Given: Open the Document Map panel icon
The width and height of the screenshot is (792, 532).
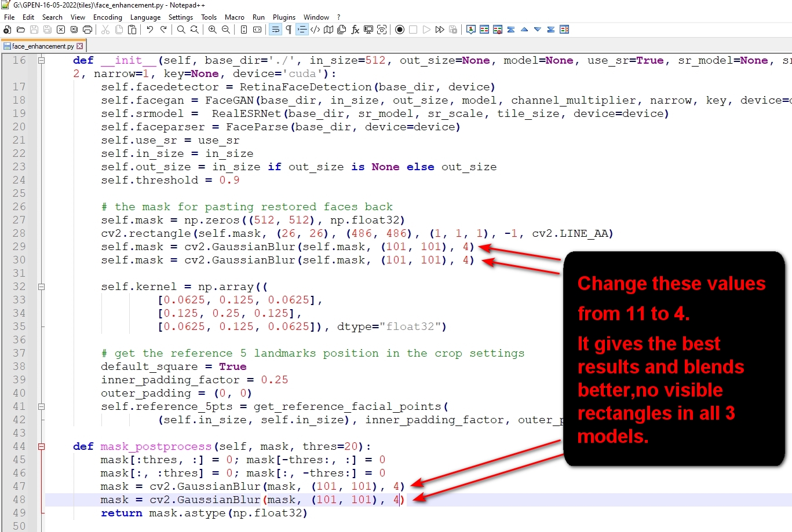Looking at the screenshot, I should (x=328, y=29).
